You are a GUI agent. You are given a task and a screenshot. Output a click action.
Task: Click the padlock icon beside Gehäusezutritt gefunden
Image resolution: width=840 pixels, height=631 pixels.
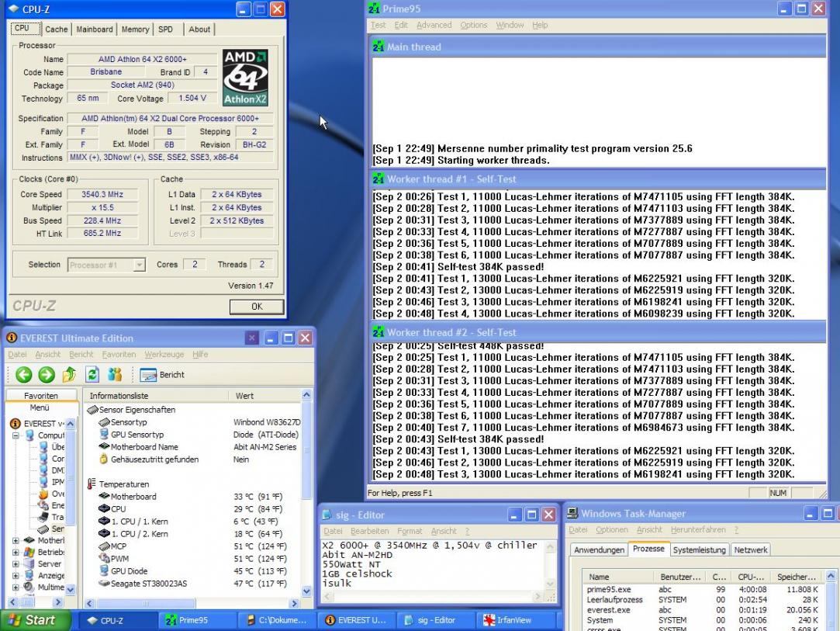point(104,459)
